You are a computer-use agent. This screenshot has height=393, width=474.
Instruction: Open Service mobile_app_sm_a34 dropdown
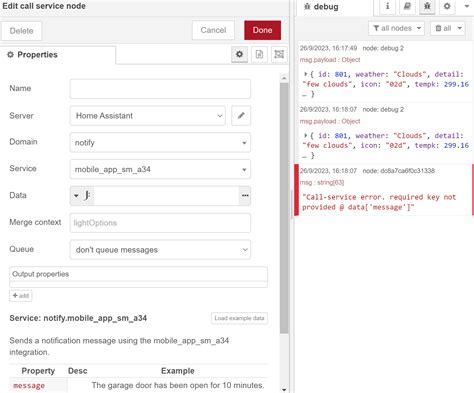pos(160,169)
